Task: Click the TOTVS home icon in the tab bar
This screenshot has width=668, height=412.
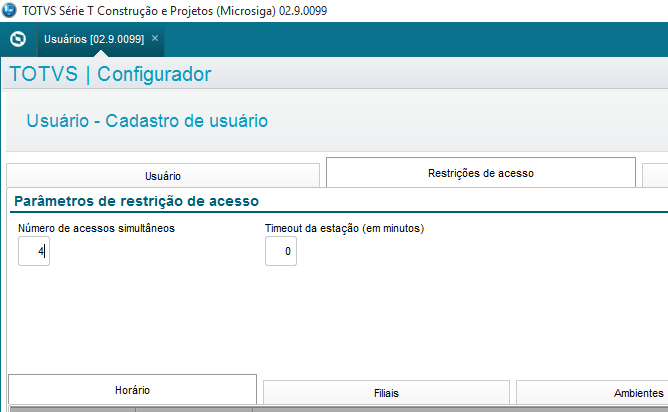Action: tap(18, 39)
